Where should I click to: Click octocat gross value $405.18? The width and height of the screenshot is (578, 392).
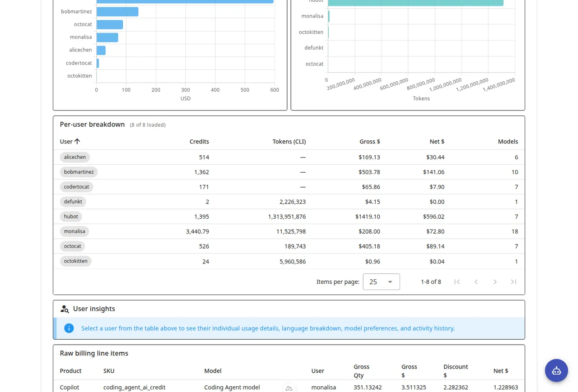369,246
